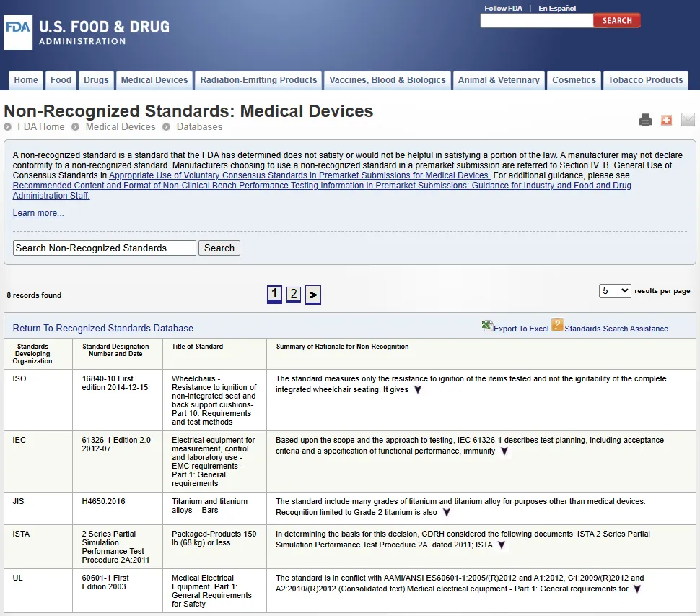Expand rationale for ISO 16840-10 row

[417, 389]
